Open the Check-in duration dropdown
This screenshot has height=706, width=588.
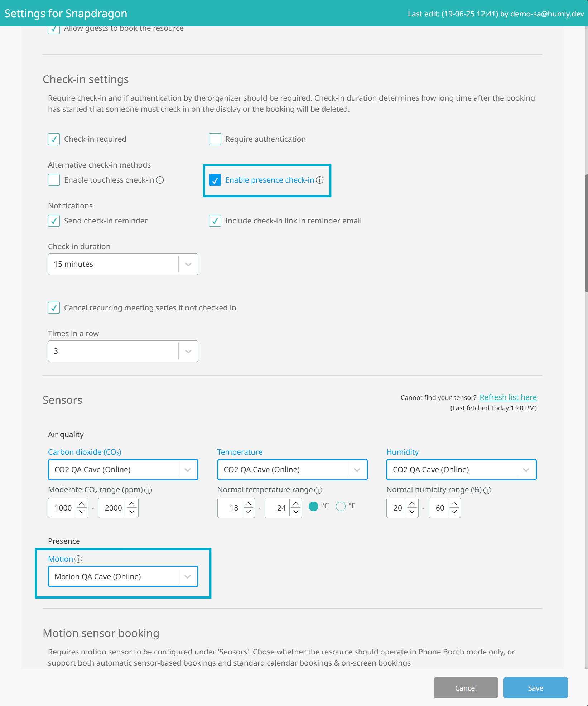(x=123, y=264)
